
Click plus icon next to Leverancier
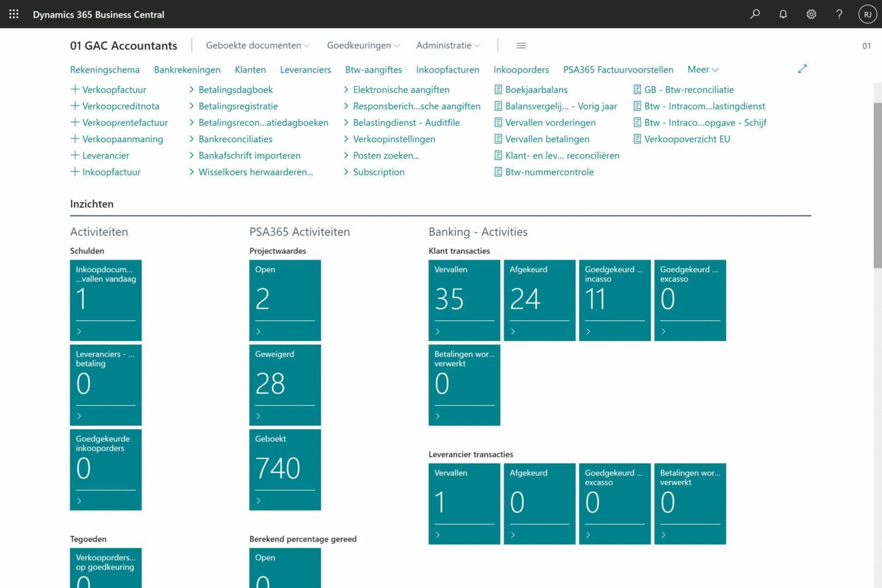click(x=75, y=155)
